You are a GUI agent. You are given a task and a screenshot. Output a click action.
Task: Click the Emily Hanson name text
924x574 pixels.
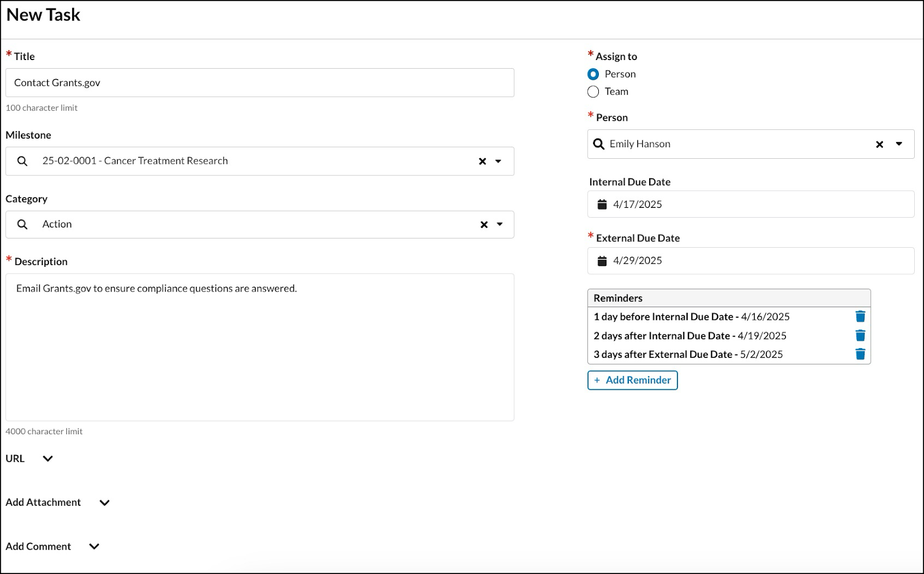click(640, 144)
